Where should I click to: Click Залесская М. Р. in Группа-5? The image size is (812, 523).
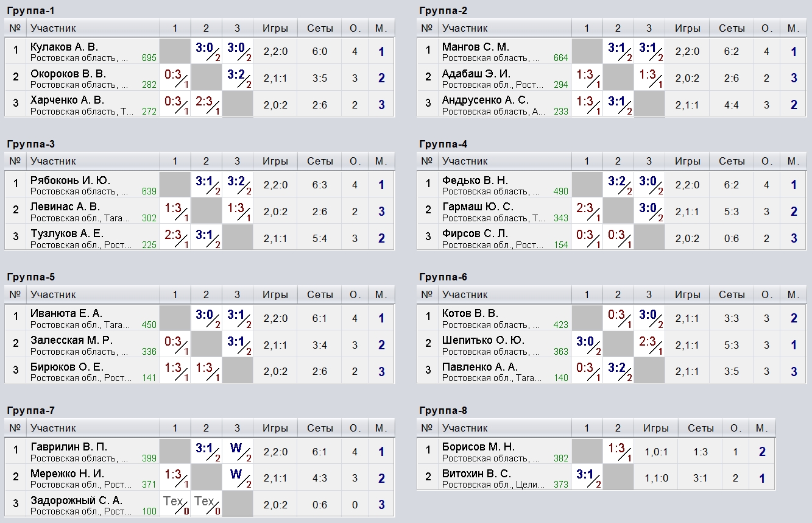[x=71, y=340]
